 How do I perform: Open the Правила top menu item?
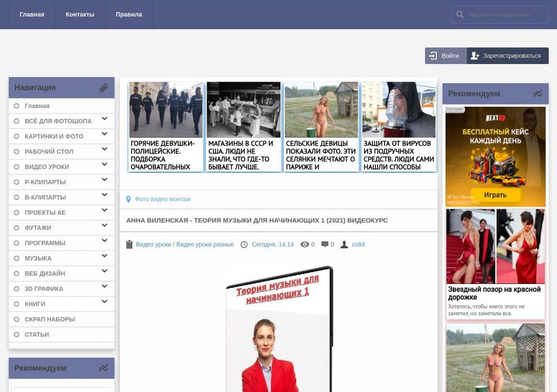pyautogui.click(x=129, y=15)
